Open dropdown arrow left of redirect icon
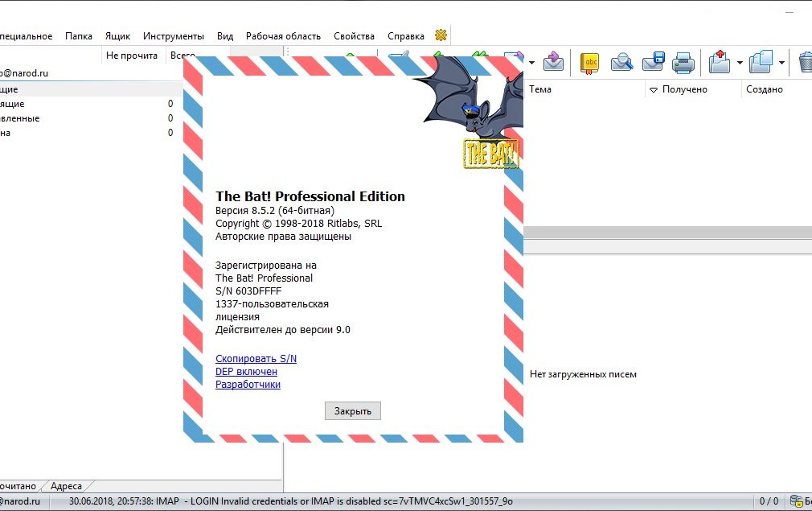Screen dimensions: 812x511 532,63
